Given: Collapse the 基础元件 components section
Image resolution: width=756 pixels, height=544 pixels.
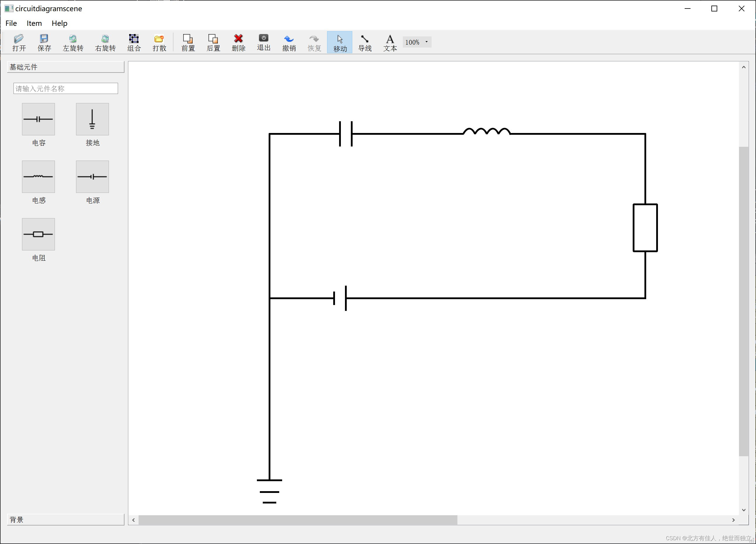Looking at the screenshot, I should coord(65,67).
